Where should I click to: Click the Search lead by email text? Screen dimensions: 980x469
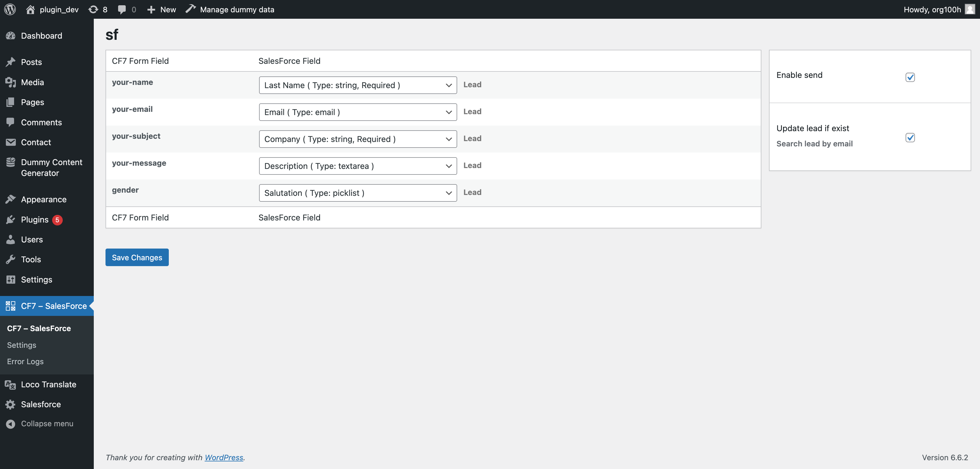pyautogui.click(x=814, y=144)
